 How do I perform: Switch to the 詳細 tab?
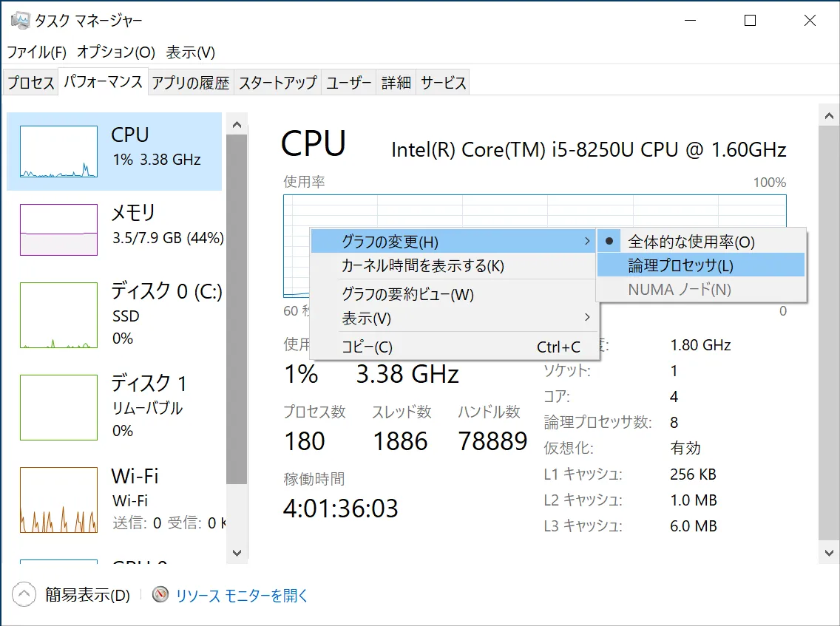(396, 83)
